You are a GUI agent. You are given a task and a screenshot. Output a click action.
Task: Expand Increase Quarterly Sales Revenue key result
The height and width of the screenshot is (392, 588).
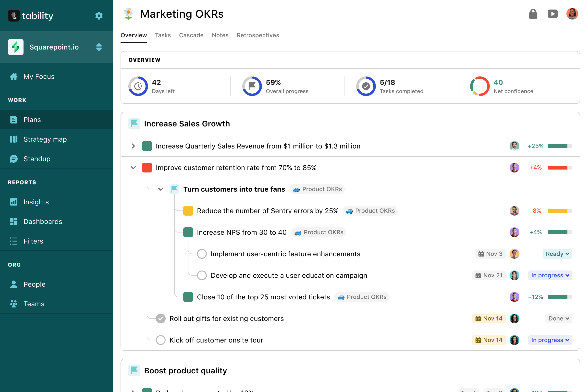133,146
